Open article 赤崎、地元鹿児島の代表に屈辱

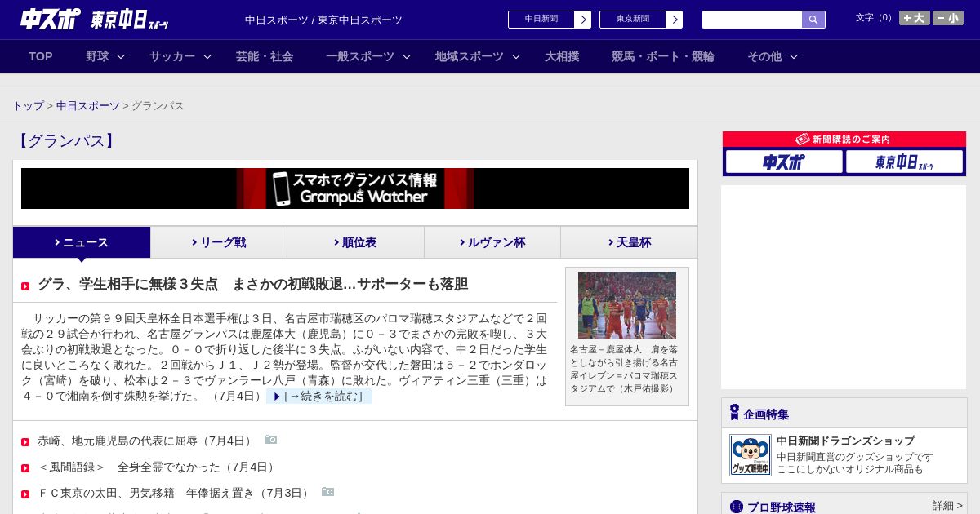(x=146, y=441)
